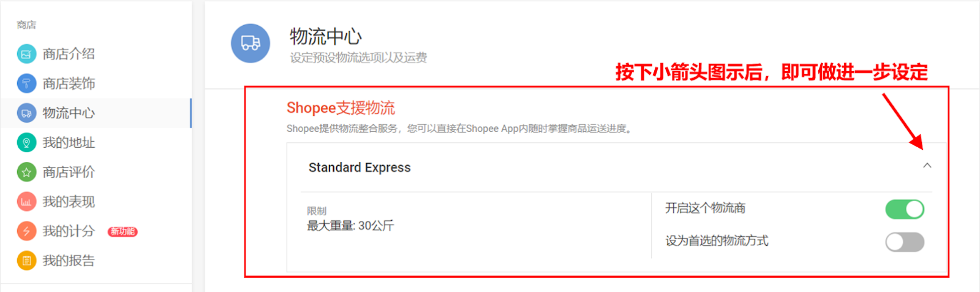Go to 我的地址 in sidebar
The width and height of the screenshot is (980, 292).
click(69, 142)
